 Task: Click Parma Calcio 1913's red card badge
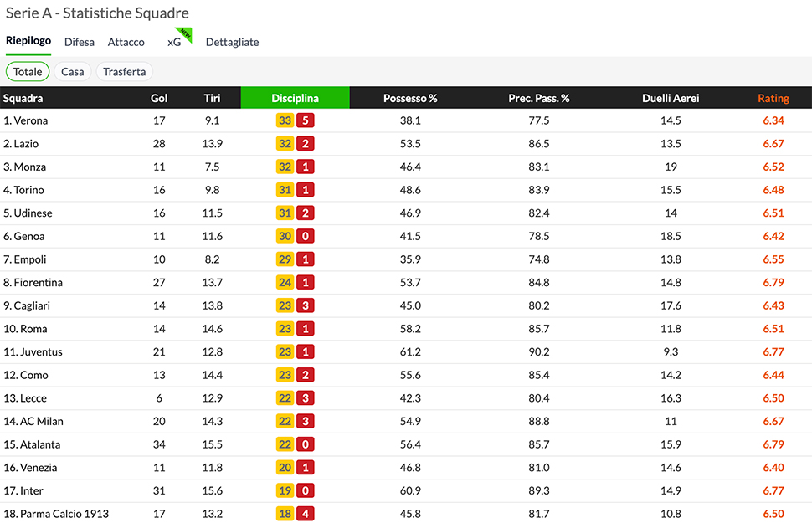tap(306, 514)
